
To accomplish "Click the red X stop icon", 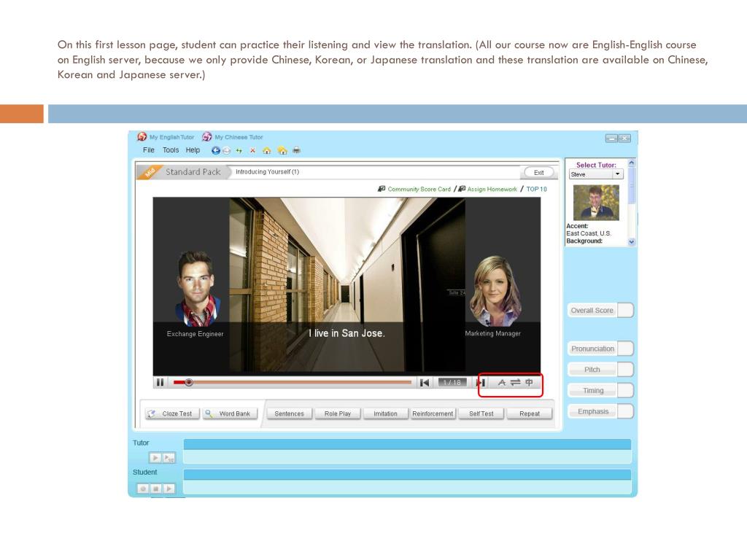I will tap(252, 150).
